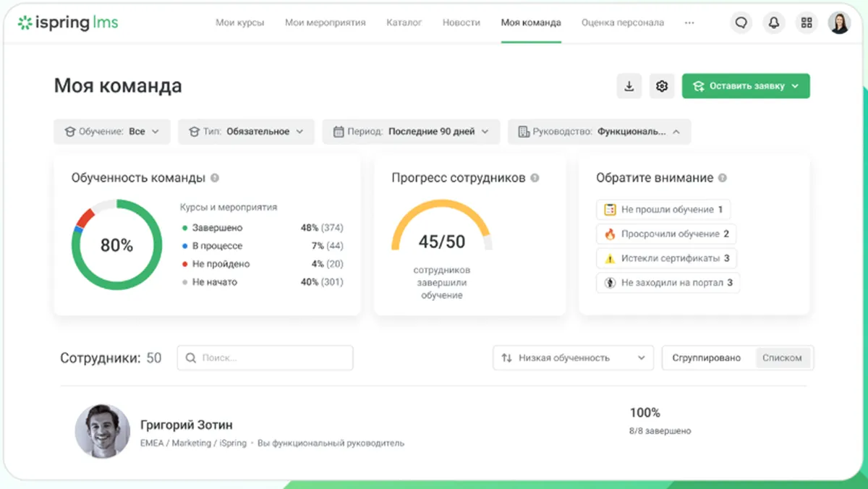Open more navigation items (three dots)
Viewport: 868px width, 489px height.
(689, 22)
